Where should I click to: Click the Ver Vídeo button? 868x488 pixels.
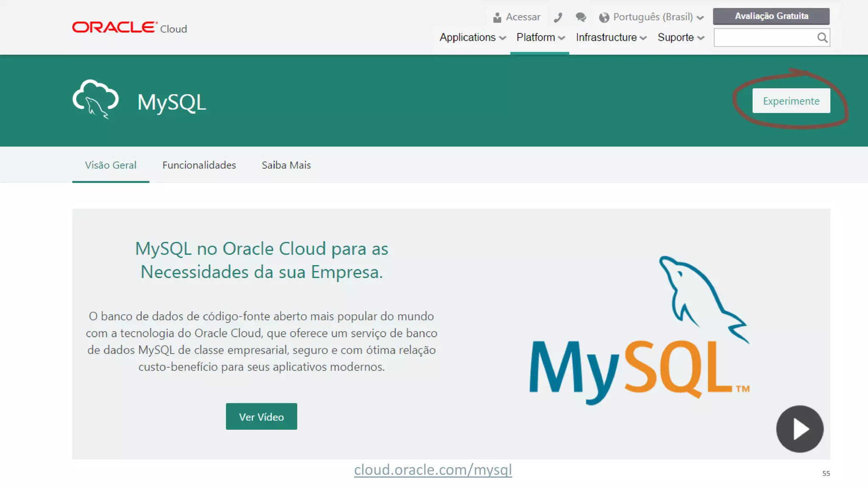click(261, 416)
